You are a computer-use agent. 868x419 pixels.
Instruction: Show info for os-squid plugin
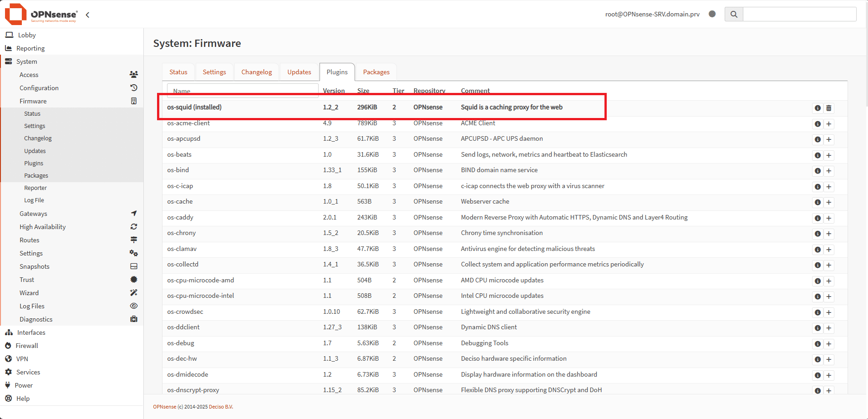pos(817,108)
